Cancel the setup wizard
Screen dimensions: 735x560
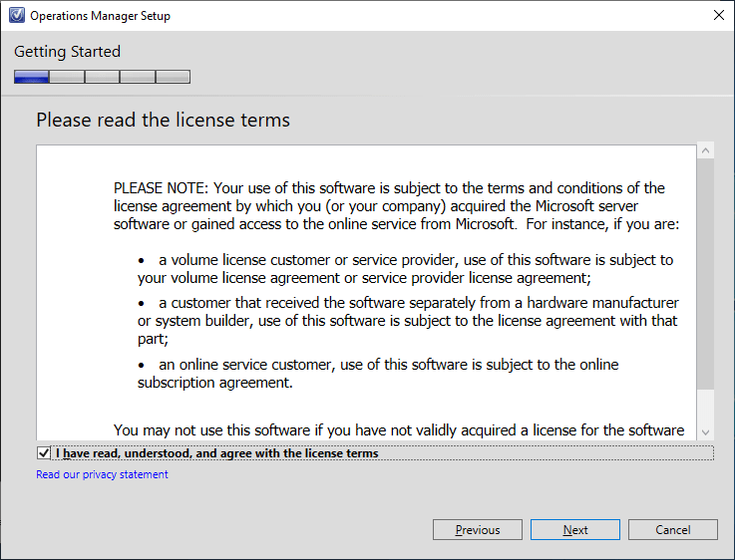pos(673,530)
